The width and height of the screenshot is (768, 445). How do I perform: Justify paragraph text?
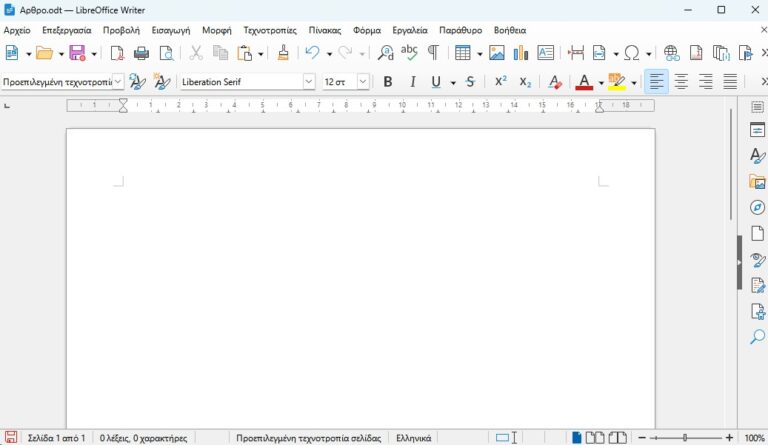pos(730,82)
